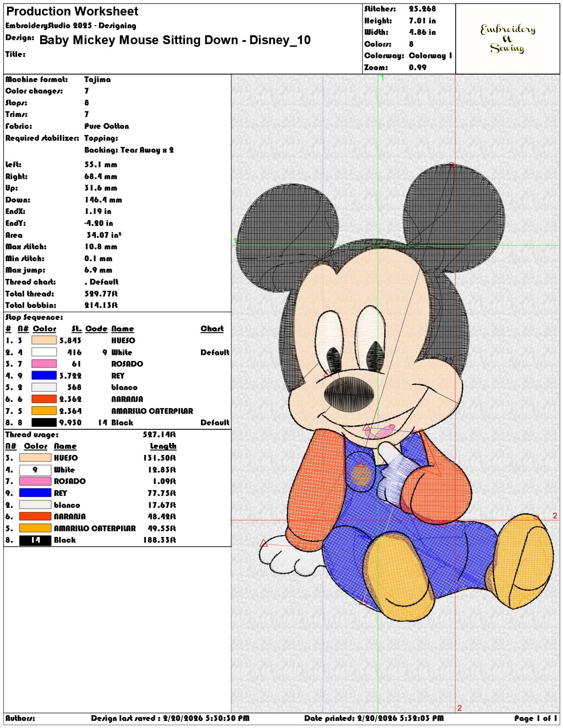
Task: Click AMARILLO CATERPILAR swatch in Thread usage
Action: point(35,528)
